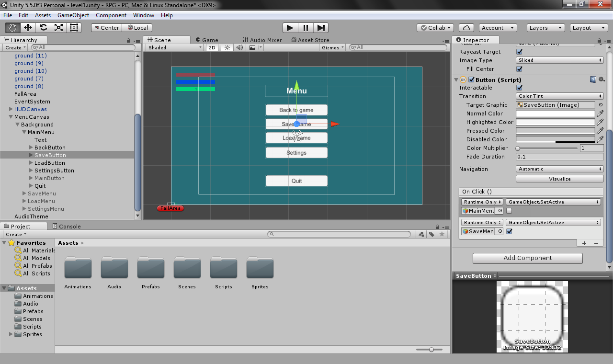This screenshot has width=613, height=364.
Task: Open Collab button
Action: [x=436, y=28]
